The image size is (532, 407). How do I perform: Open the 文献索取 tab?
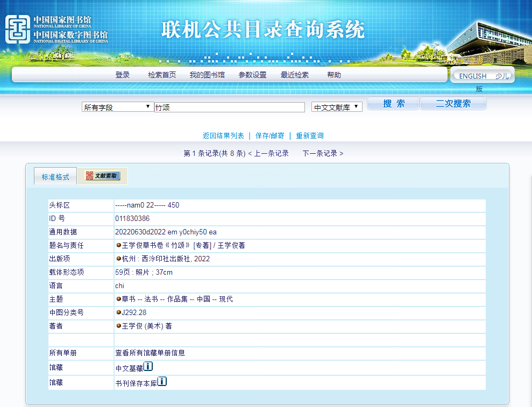tap(103, 176)
